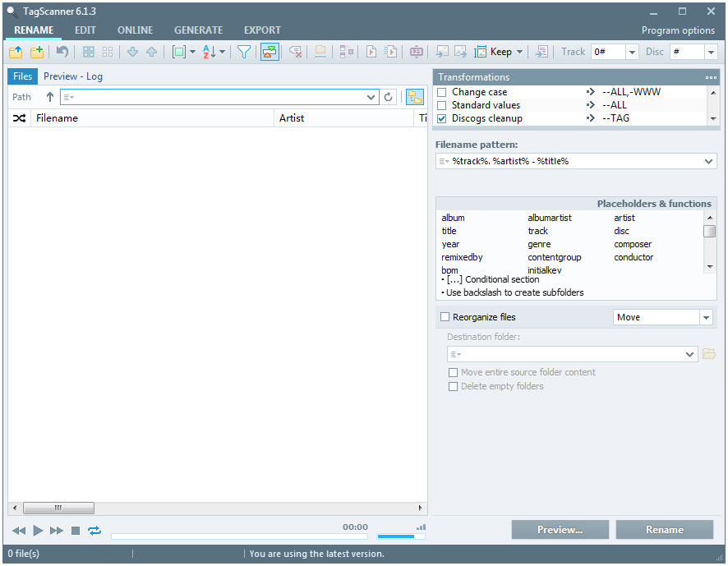Expand the Filename pattern dropdown

tap(709, 162)
